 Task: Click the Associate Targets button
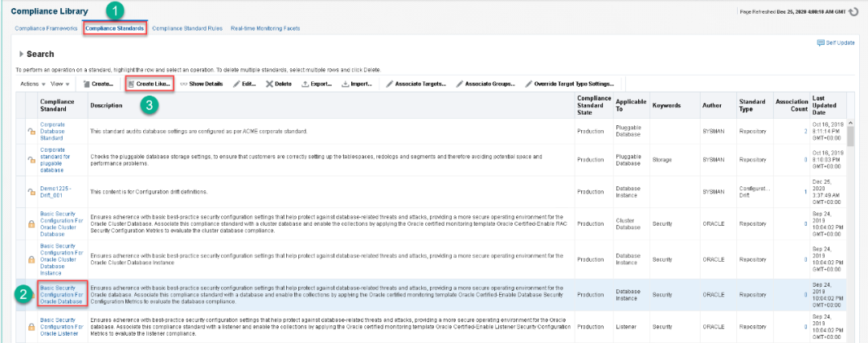416,84
